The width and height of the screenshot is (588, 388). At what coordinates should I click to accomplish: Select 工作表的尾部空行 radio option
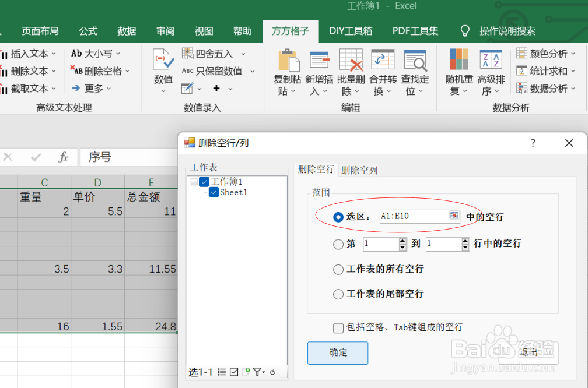point(338,294)
